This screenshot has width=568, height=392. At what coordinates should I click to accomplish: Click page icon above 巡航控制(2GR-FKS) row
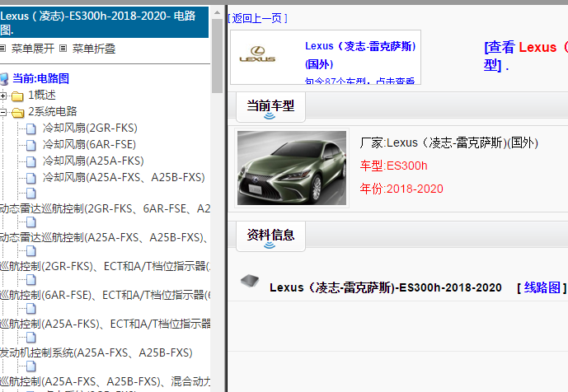coord(31,251)
